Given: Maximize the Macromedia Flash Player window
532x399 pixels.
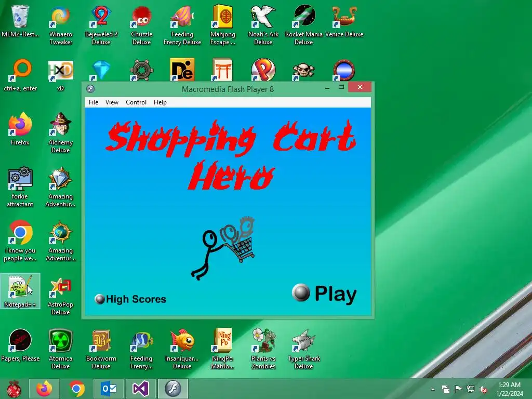Looking at the screenshot, I should coord(341,87).
